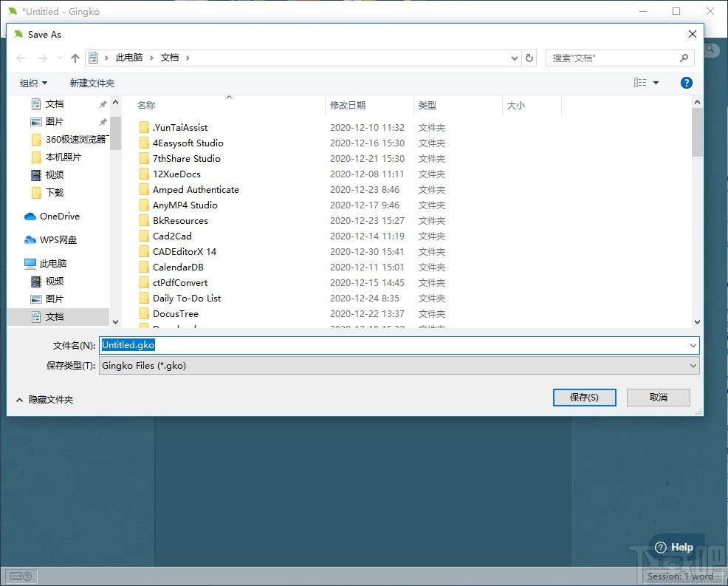
Task: Expand the address bar history dropdown
Action: click(515, 58)
